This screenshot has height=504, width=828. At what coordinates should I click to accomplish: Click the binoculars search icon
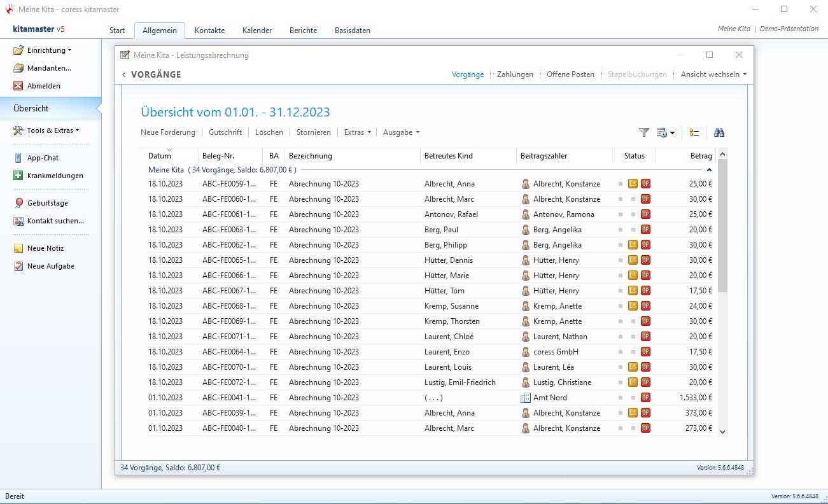[719, 132]
